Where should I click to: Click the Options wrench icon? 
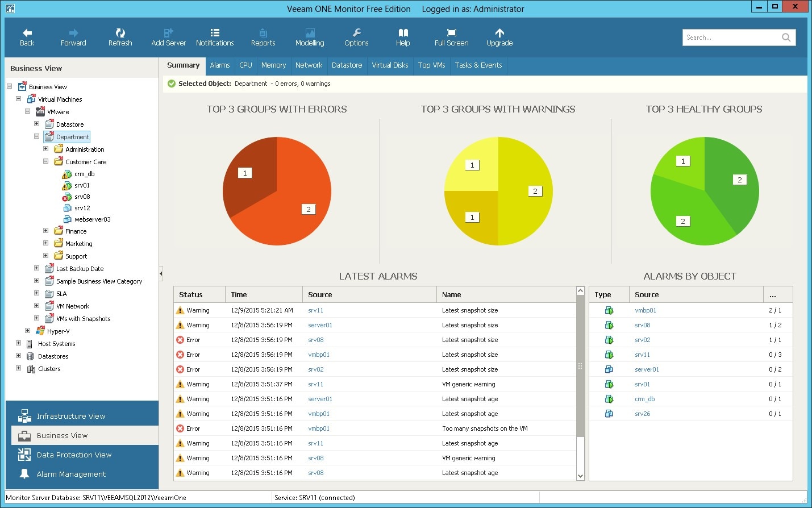pyautogui.click(x=356, y=37)
